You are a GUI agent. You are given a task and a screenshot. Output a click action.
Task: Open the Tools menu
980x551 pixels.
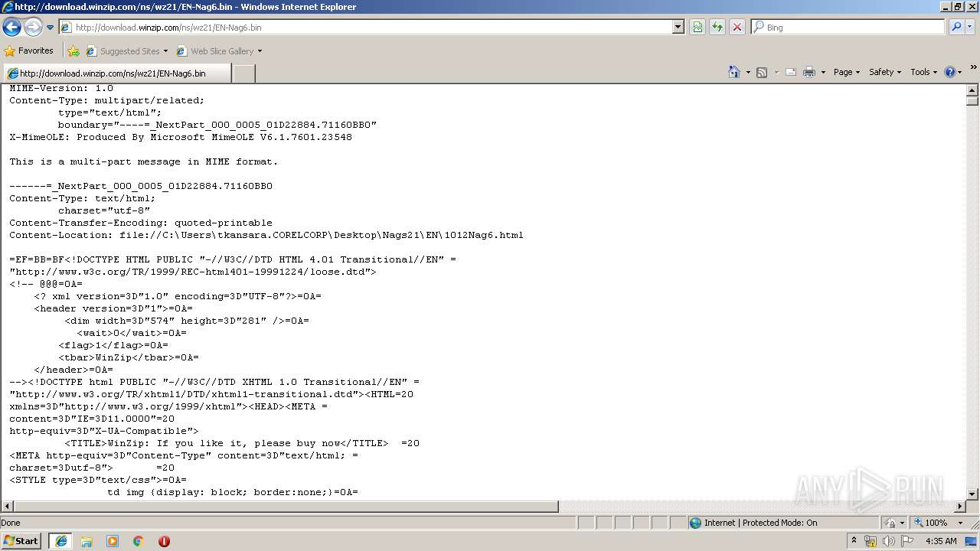pos(924,72)
